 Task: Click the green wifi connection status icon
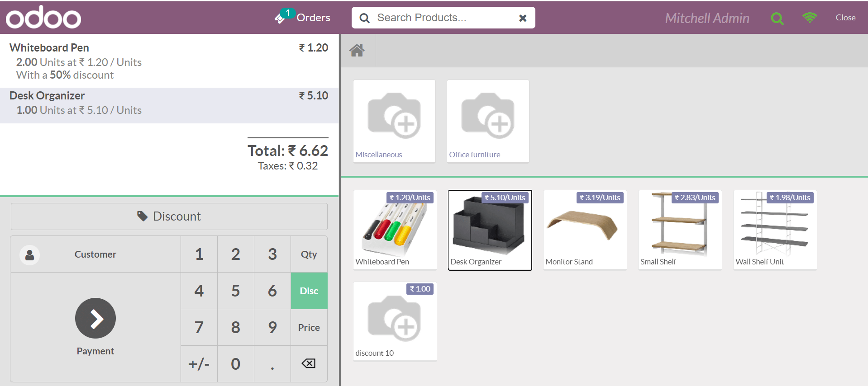click(x=810, y=17)
